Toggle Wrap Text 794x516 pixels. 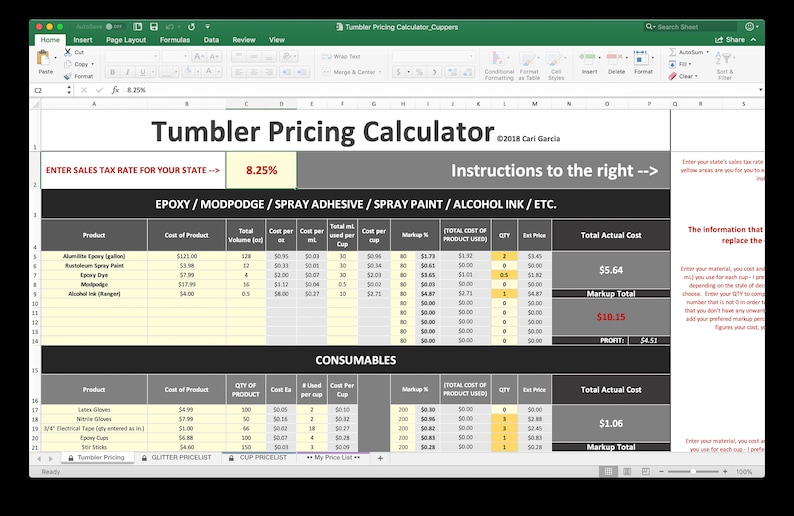[341, 56]
